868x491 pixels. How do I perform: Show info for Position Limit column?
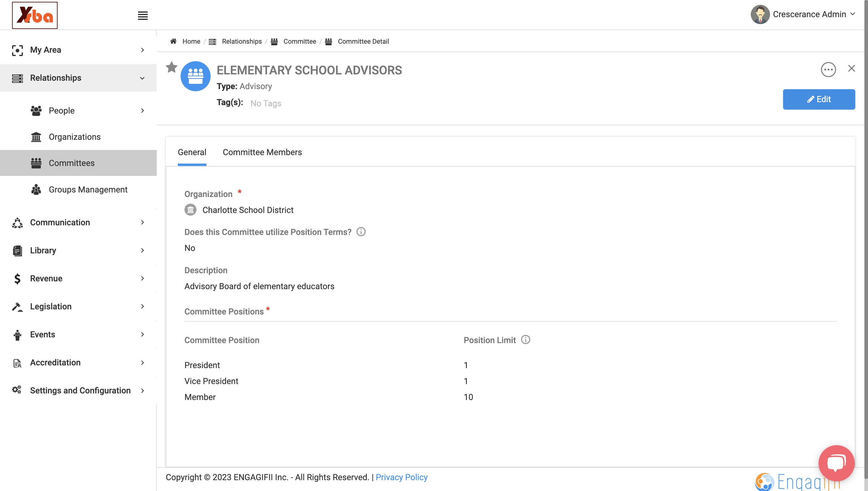click(525, 339)
